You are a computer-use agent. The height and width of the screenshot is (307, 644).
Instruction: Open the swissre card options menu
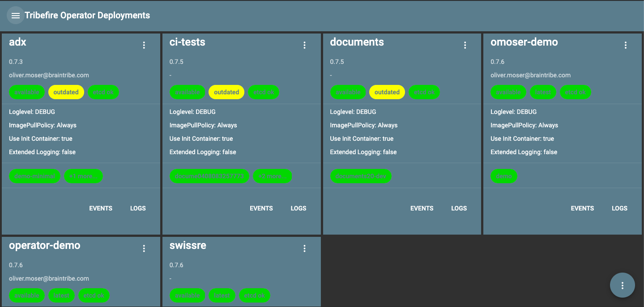click(304, 248)
